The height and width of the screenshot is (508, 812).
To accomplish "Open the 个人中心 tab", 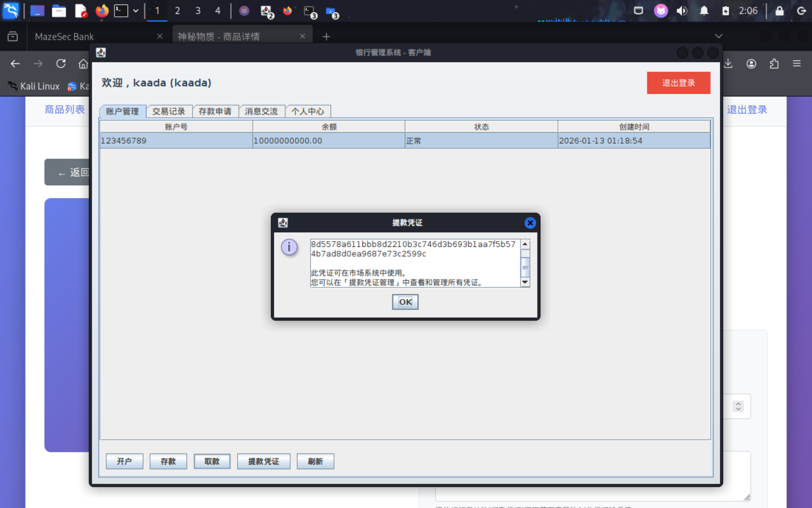I will pyautogui.click(x=307, y=111).
